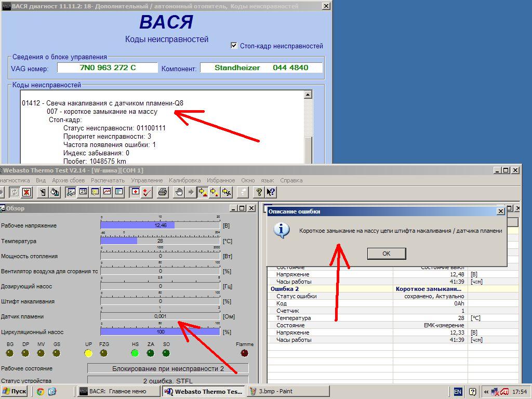532x399 pixels.
Task: Click the language bar help balloon icon
Action: 472,392
